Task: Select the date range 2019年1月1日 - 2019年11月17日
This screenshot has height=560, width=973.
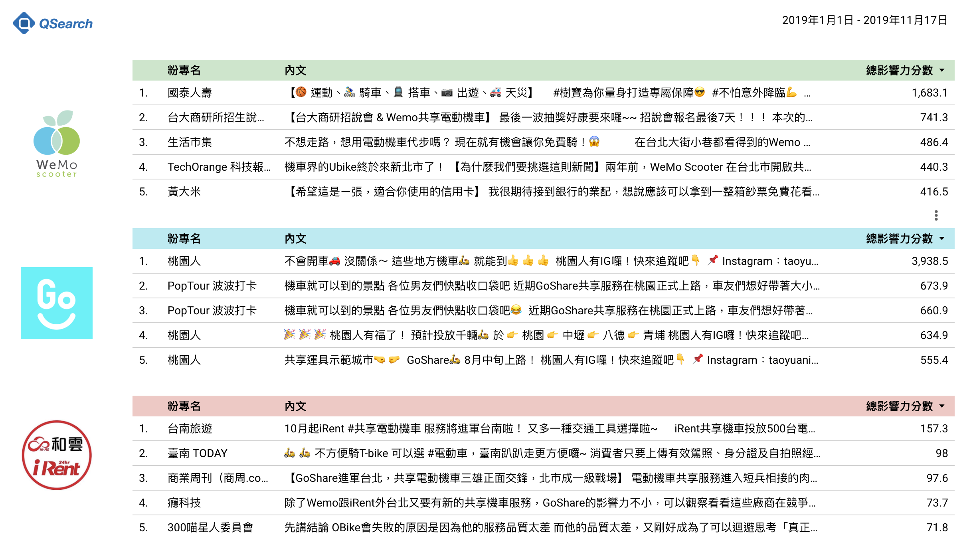Action: 864,20
